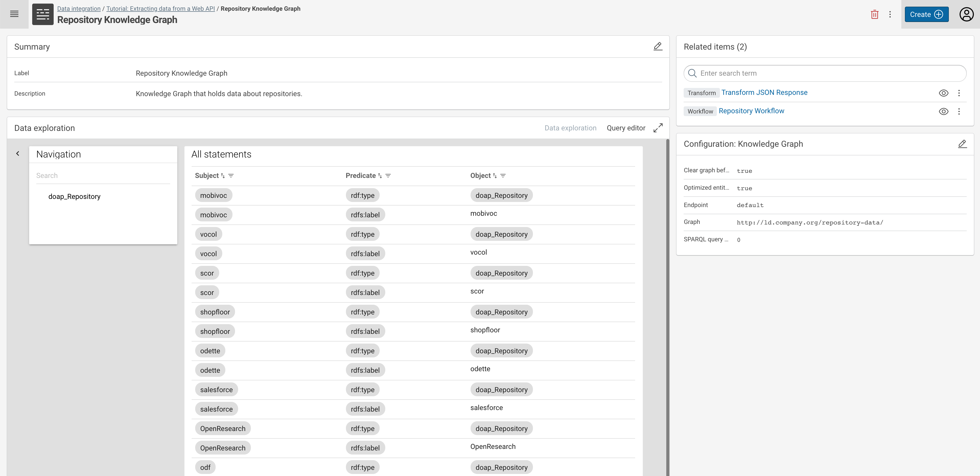This screenshot has width=980, height=476.
Task: Open the header overflow options menu
Action: click(x=890, y=14)
